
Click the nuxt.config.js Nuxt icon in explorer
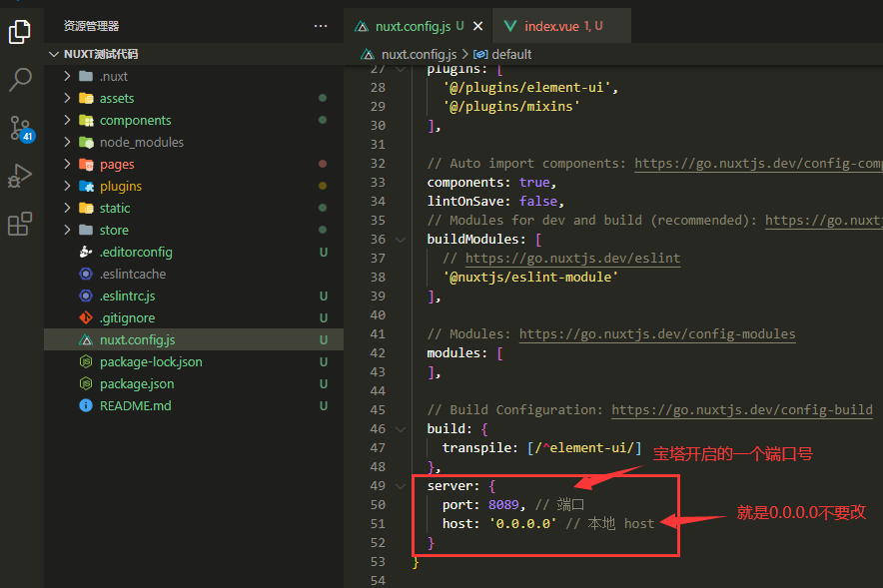click(x=86, y=339)
